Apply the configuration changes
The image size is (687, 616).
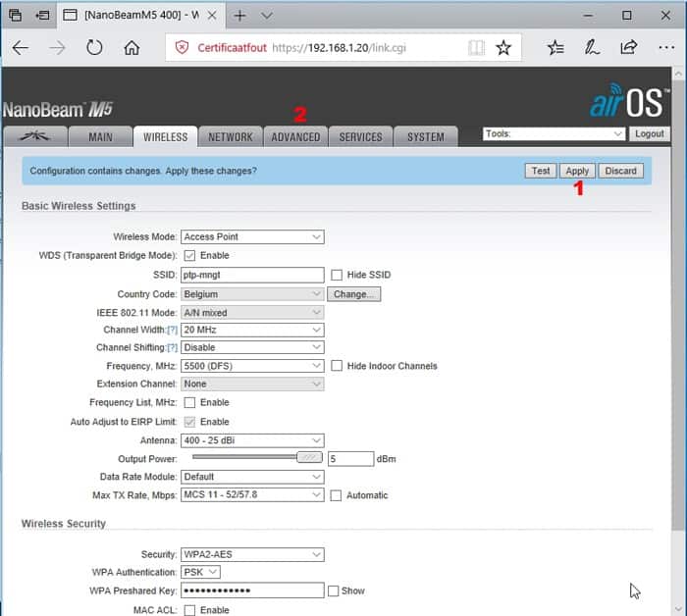click(577, 171)
